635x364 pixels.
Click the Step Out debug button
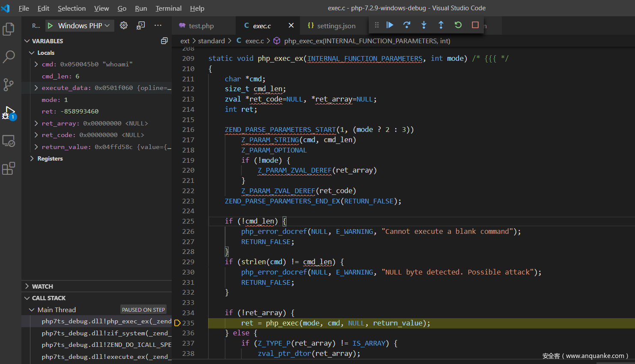coord(441,25)
